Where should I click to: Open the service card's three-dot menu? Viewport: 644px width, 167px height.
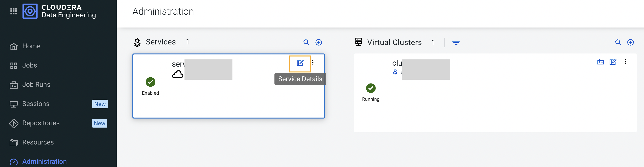click(313, 63)
